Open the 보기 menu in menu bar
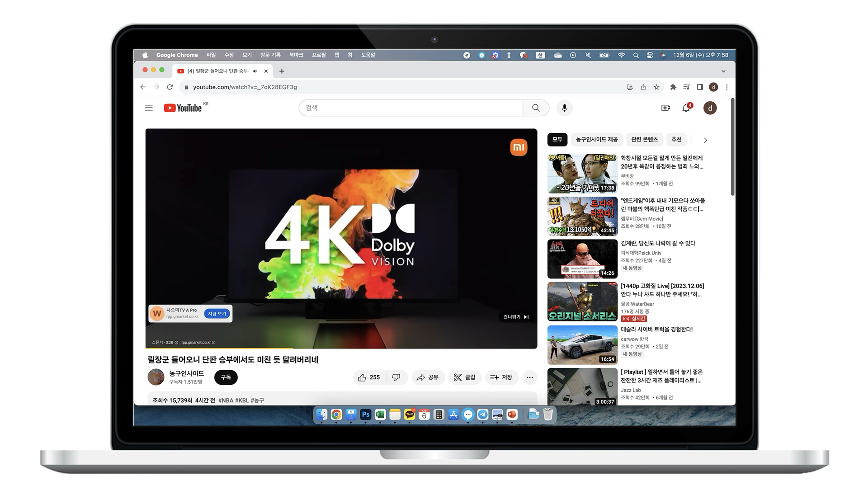The width and height of the screenshot is (868, 495). pyautogui.click(x=247, y=55)
